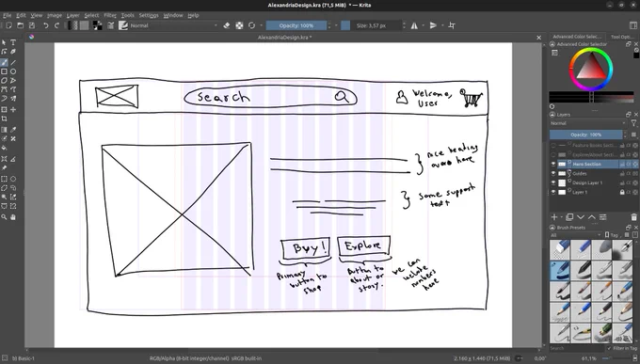Move layer up arrow in Layers panel
This screenshot has height=364, width=640.
coord(591,217)
